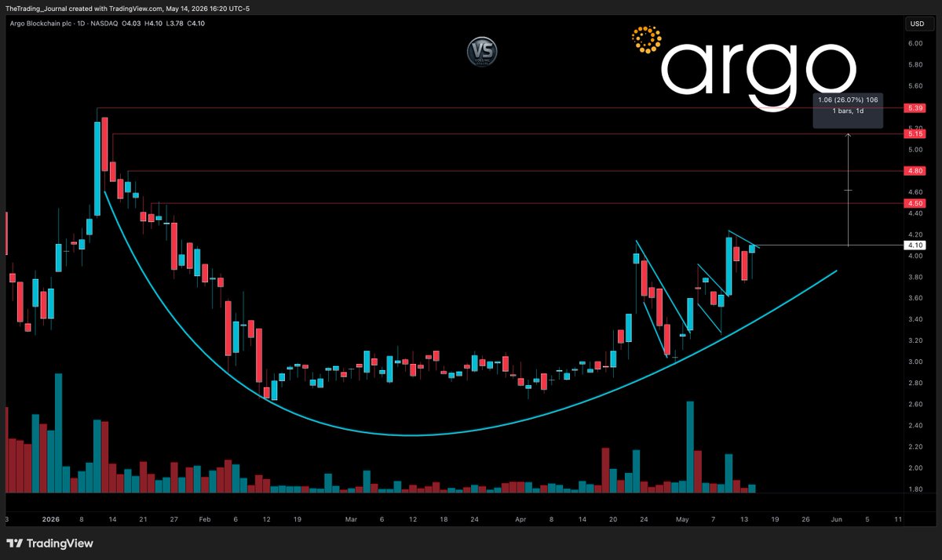Click the '11' date axis label
Viewport: 942px width, 560px height.
898,518
